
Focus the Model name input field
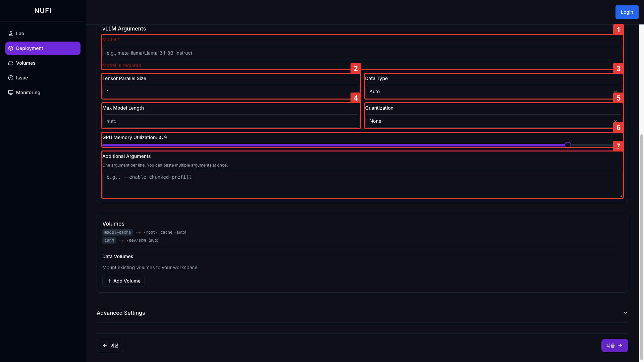(x=362, y=53)
